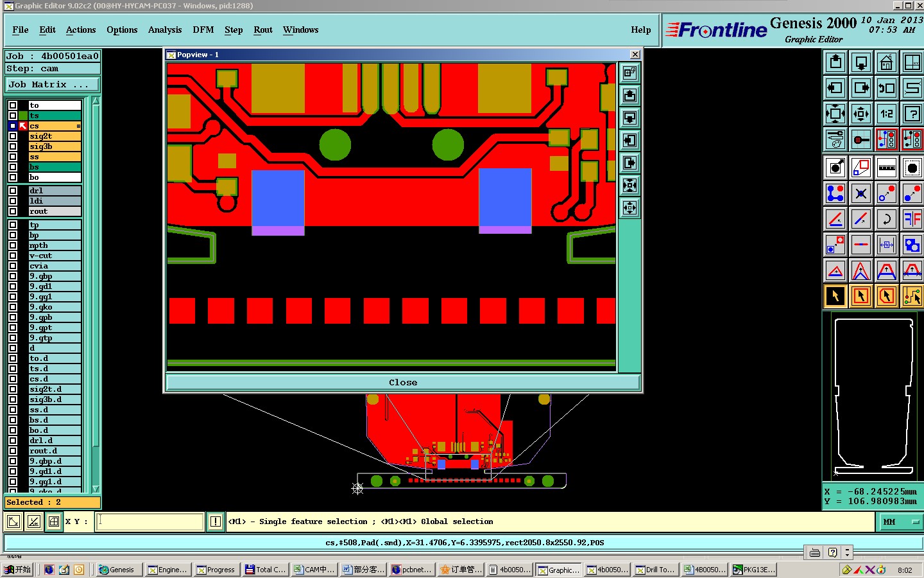
Task: Click the rotate curved arrow icon
Action: pos(887,219)
